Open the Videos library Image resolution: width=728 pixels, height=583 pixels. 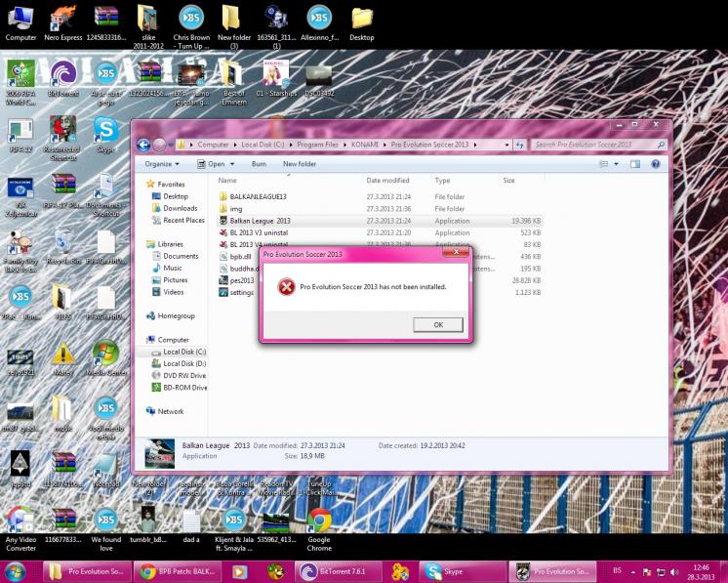(x=168, y=292)
